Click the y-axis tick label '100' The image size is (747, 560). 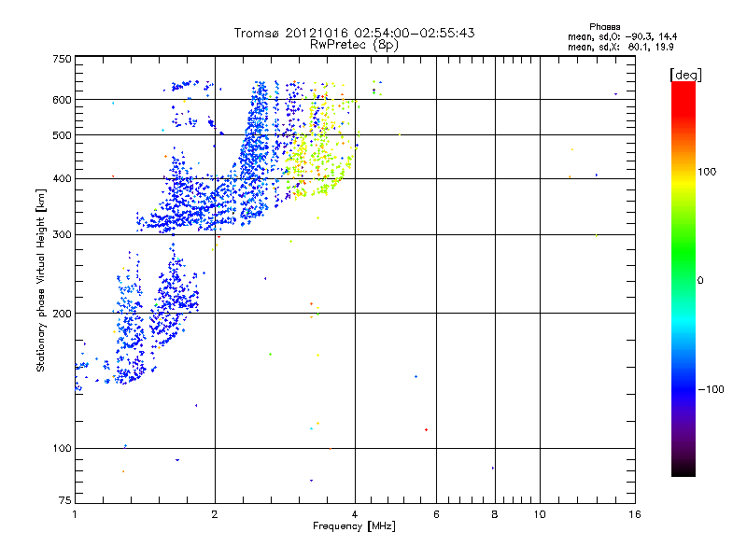[62, 449]
